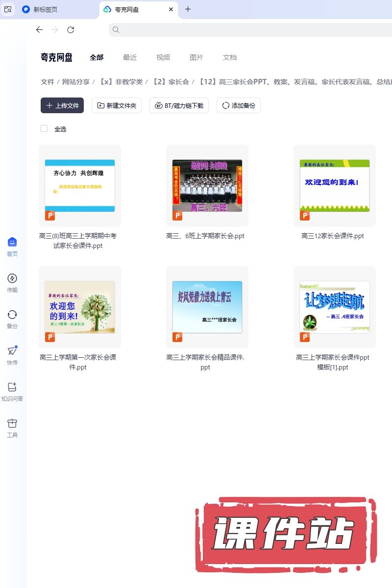This screenshot has width=392, height=588.
Task: Open the 快传 quick transfer icon
Action: click(12, 351)
